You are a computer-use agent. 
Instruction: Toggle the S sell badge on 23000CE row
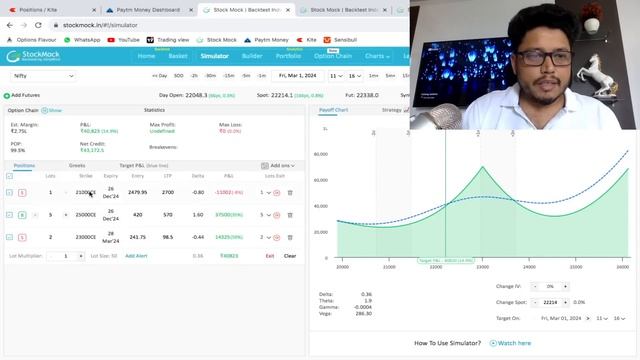(22, 237)
